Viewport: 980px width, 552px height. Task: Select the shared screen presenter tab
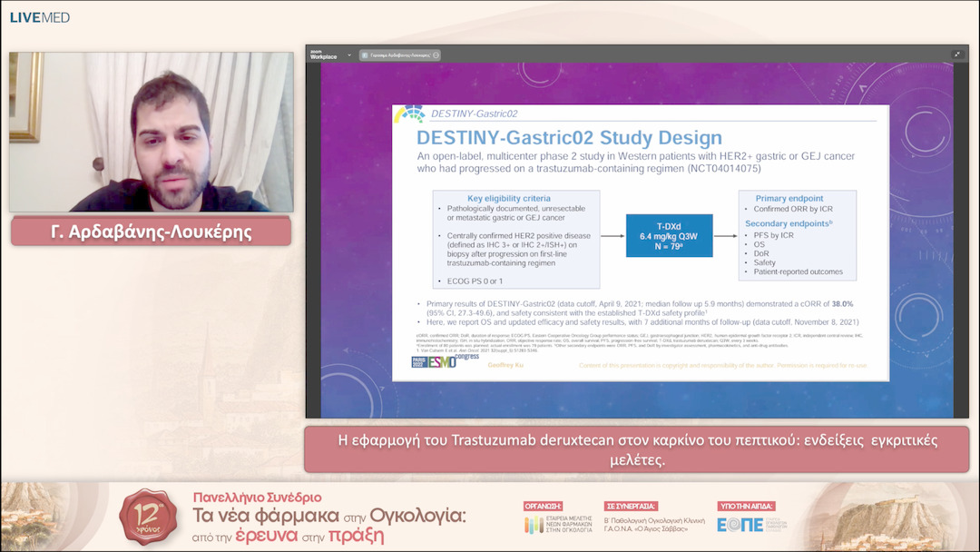click(397, 55)
